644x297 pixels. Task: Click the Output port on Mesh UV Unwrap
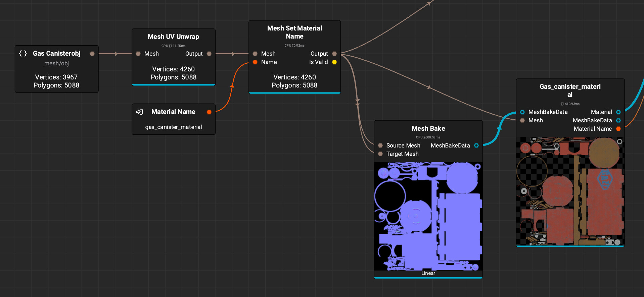pyautogui.click(x=209, y=54)
